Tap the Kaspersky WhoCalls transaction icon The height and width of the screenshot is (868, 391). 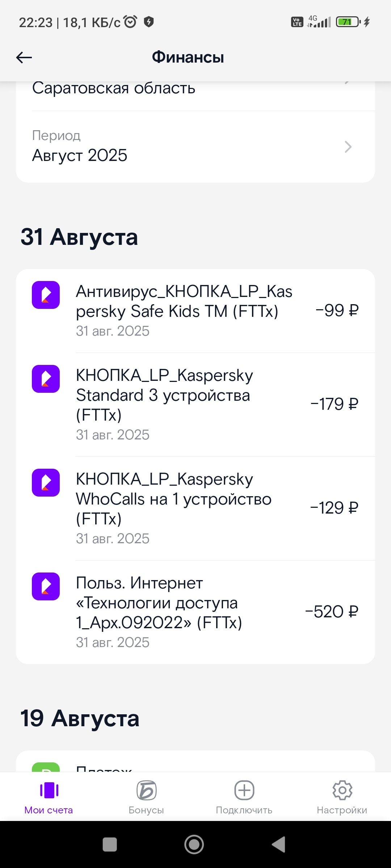click(46, 483)
